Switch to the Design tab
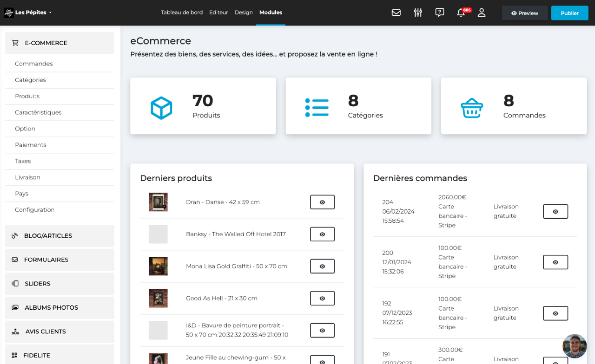 tap(243, 13)
